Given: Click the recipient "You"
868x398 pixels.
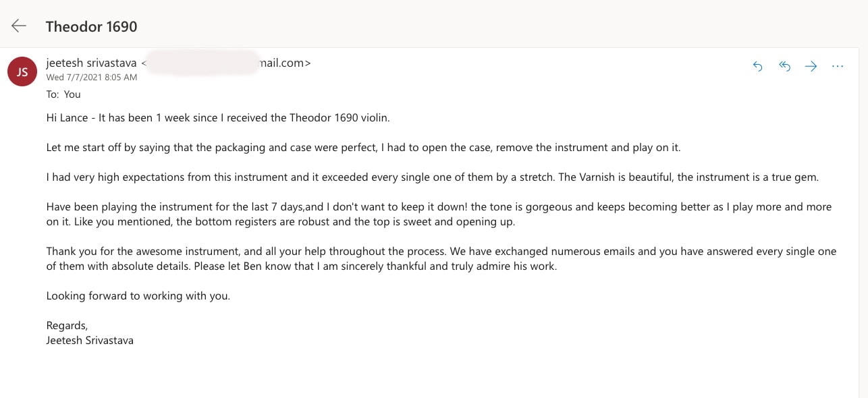Looking at the screenshot, I should pyautogui.click(x=72, y=94).
